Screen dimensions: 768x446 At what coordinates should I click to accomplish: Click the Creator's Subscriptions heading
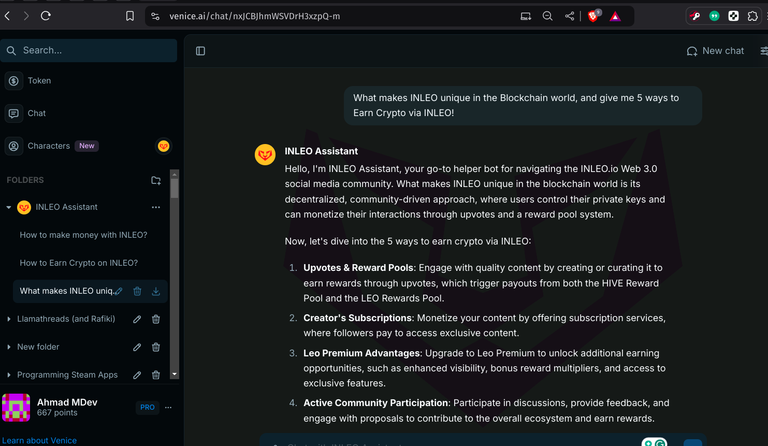[x=358, y=318]
